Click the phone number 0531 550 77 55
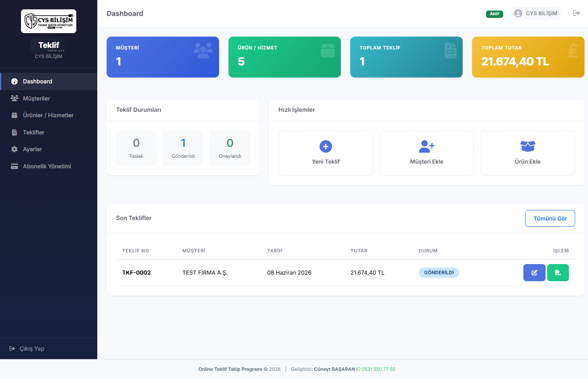 click(x=379, y=369)
